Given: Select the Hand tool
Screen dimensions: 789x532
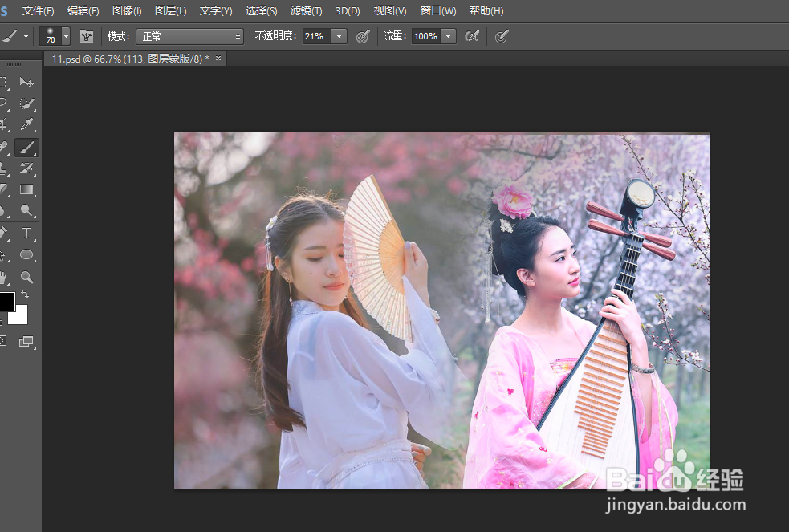Looking at the screenshot, I should [3, 277].
